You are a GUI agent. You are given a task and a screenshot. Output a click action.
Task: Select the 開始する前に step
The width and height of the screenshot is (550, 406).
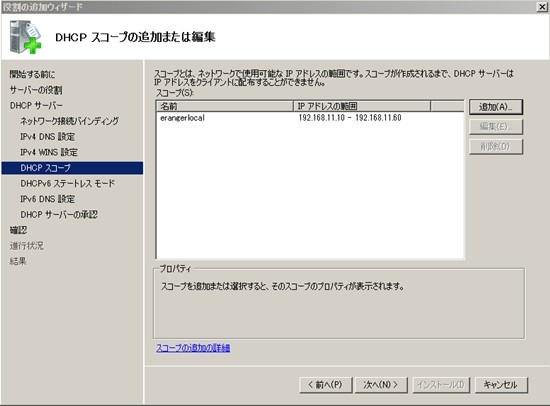tap(32, 74)
